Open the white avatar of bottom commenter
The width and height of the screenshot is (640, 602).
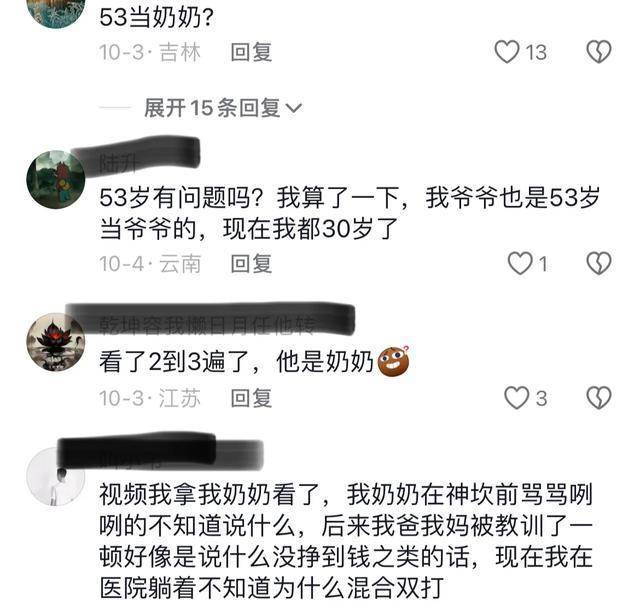56,476
